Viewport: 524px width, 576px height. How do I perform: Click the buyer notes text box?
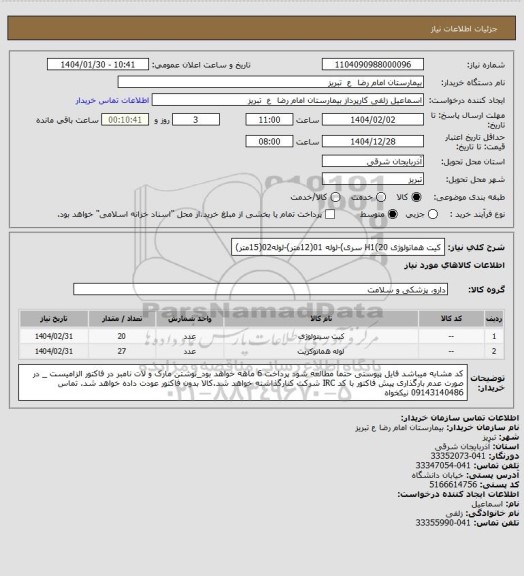click(x=243, y=383)
